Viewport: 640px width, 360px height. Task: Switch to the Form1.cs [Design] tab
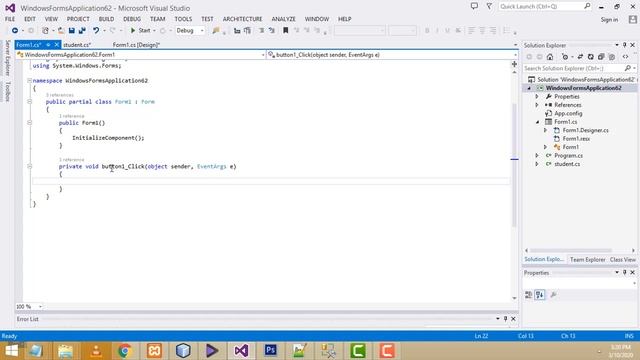[136, 45]
